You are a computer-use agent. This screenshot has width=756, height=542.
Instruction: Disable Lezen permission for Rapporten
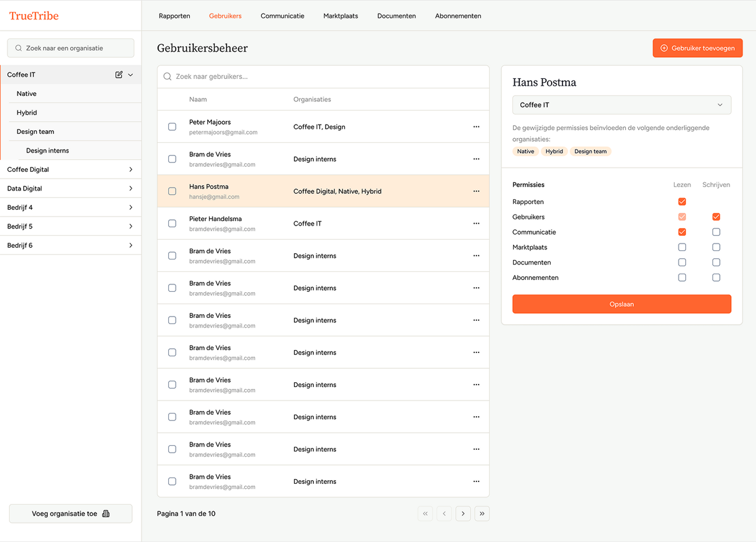[682, 201]
